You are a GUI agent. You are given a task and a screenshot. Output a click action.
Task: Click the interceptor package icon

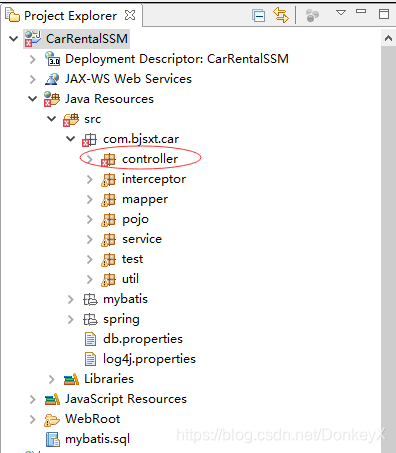pos(109,180)
